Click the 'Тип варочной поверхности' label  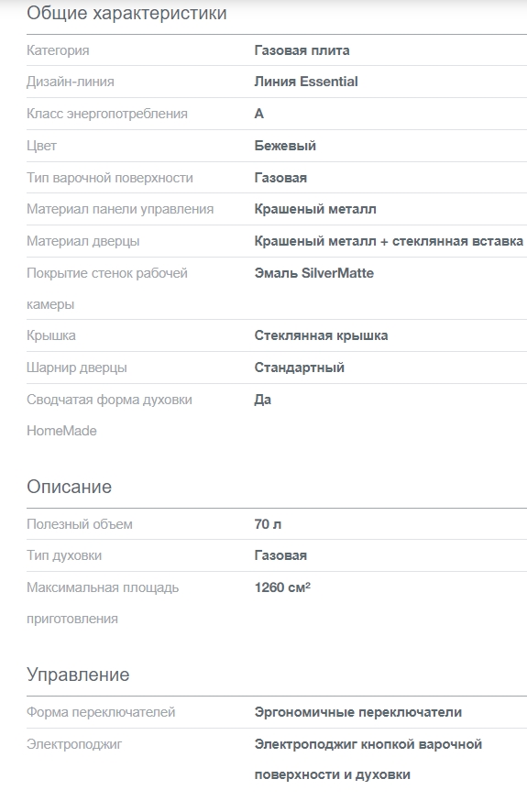(110, 178)
